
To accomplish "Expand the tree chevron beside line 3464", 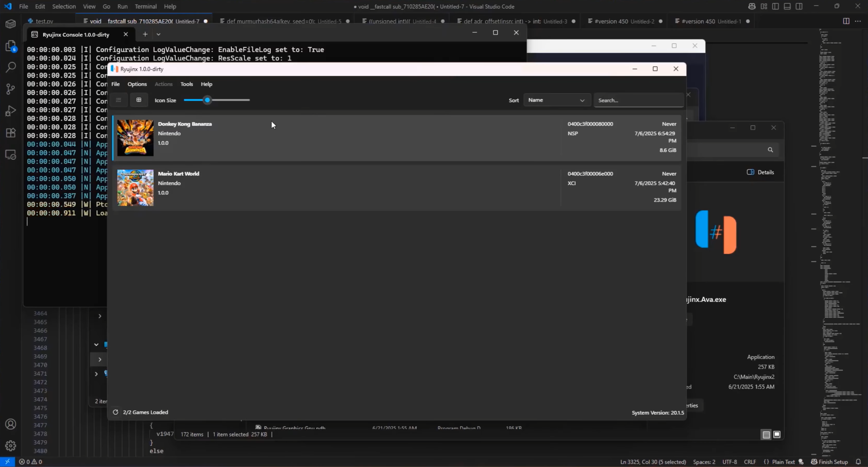I will pyautogui.click(x=100, y=316).
